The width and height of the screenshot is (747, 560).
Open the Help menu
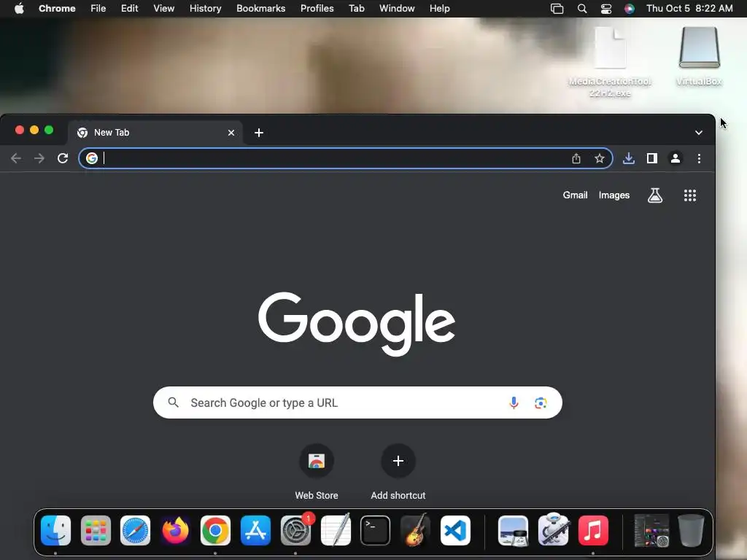click(x=439, y=9)
